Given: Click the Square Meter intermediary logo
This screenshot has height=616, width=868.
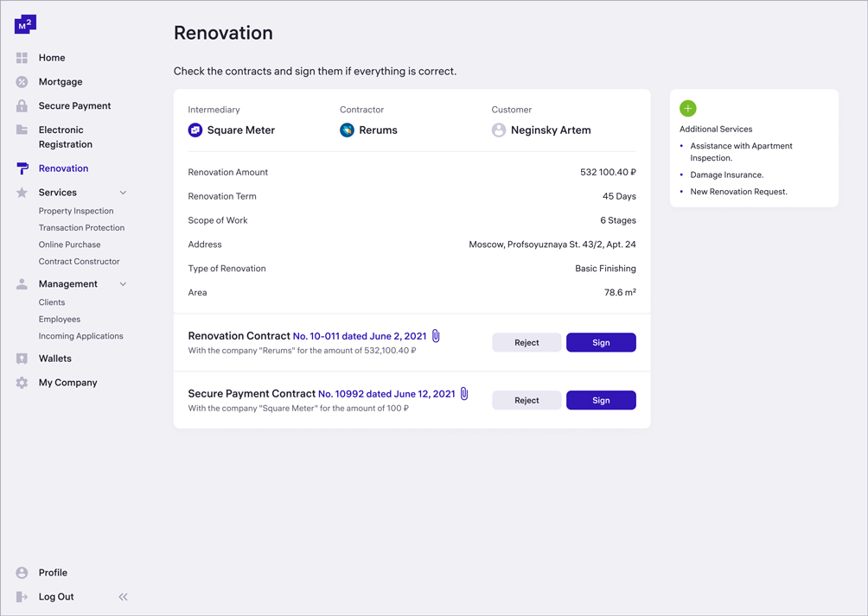Looking at the screenshot, I should (x=195, y=130).
